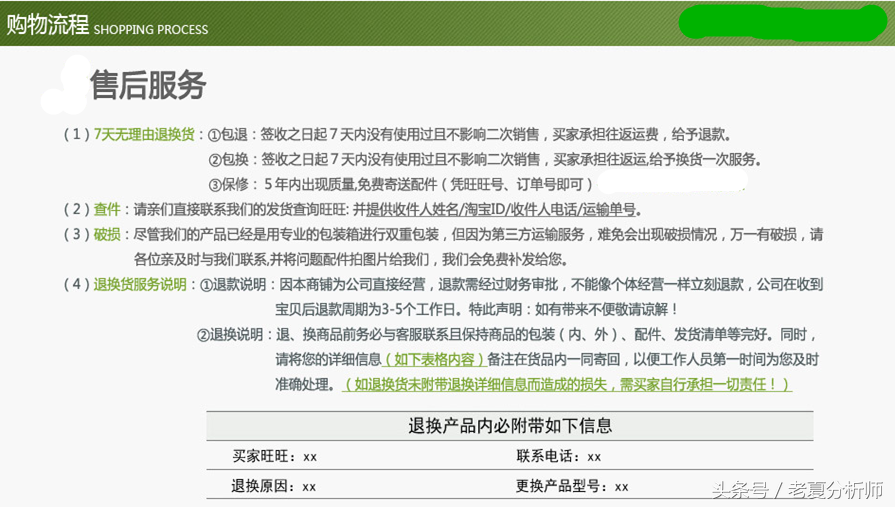895x507 pixels.
Task: Open underlined 提供收件人姓名/淘宝ID/收件人电话/运输单号 text
Action: 501,210
